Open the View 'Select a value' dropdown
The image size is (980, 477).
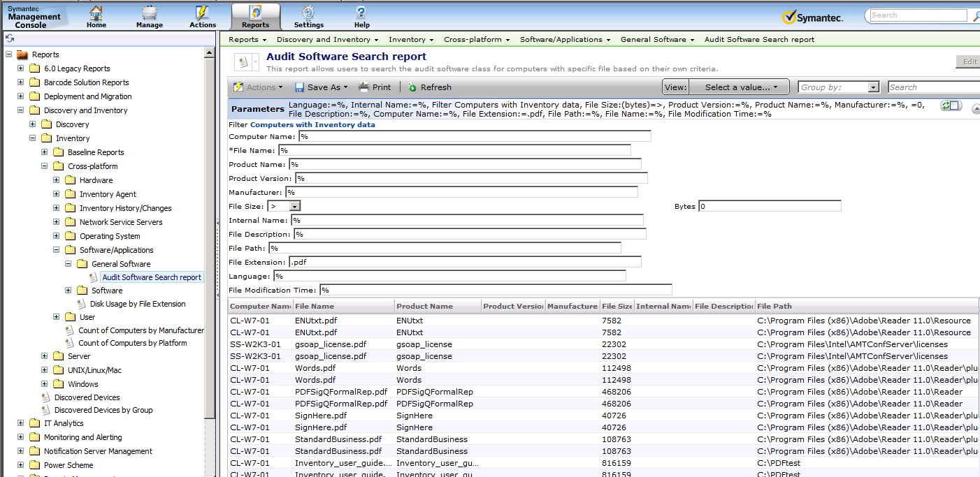pyautogui.click(x=738, y=87)
